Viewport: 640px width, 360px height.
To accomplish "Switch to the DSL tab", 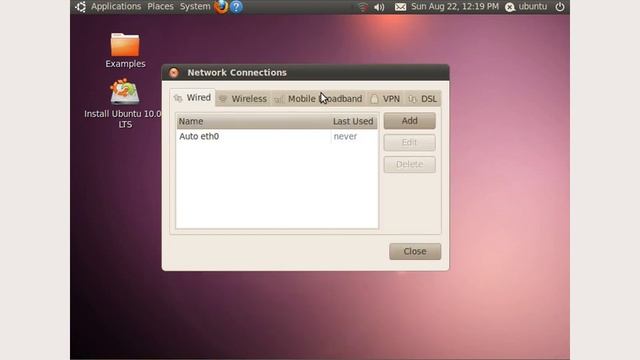I will (x=423, y=99).
